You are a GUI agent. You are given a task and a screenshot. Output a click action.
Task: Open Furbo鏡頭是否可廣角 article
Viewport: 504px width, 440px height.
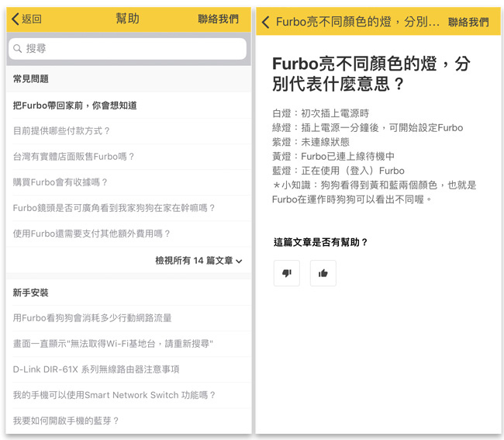point(129,208)
